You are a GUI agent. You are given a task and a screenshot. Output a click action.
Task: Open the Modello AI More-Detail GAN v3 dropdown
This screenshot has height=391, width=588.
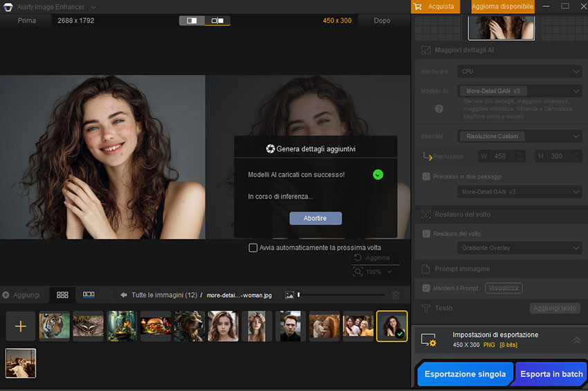[x=520, y=91]
